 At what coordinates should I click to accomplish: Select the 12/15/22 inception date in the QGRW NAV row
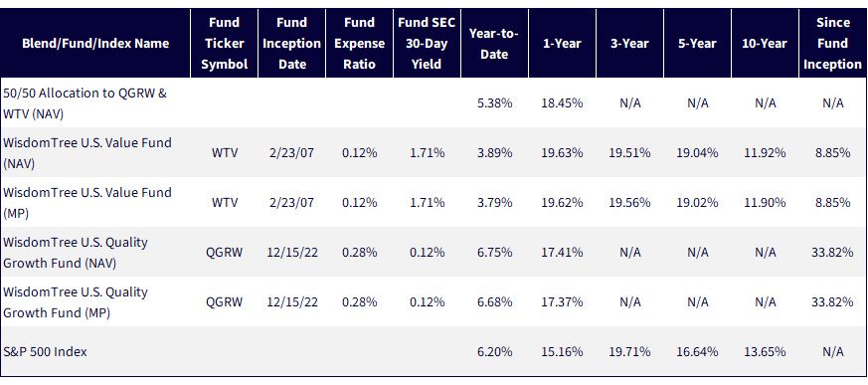[291, 252]
